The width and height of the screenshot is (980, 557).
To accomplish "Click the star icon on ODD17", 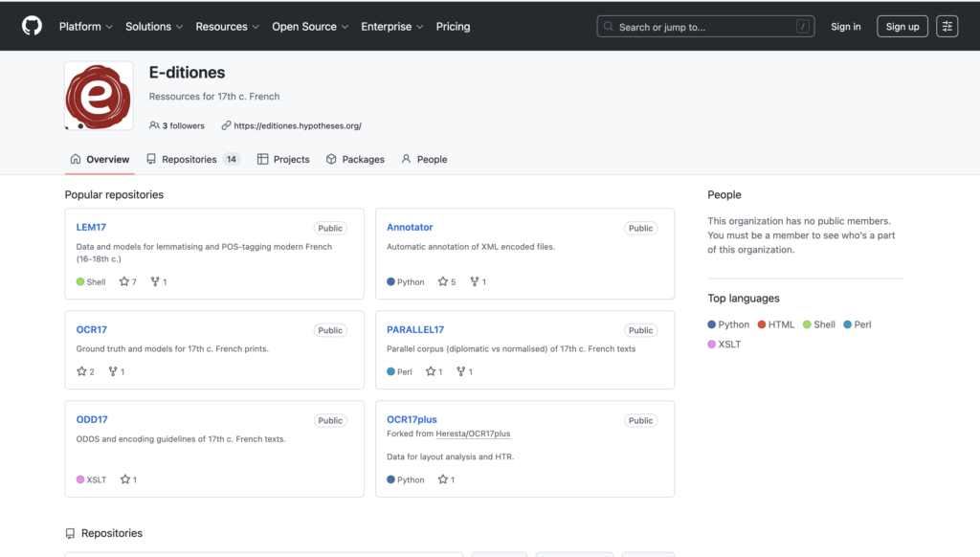I will (x=124, y=479).
